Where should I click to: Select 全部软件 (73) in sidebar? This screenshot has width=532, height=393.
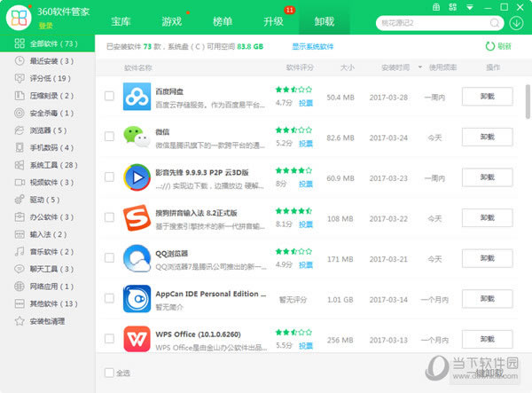click(x=47, y=43)
